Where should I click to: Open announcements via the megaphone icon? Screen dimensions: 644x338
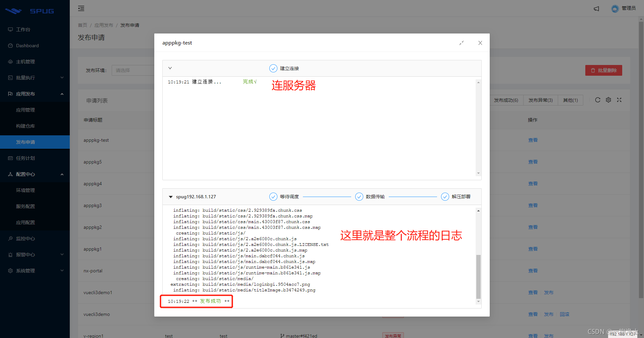[x=596, y=9]
